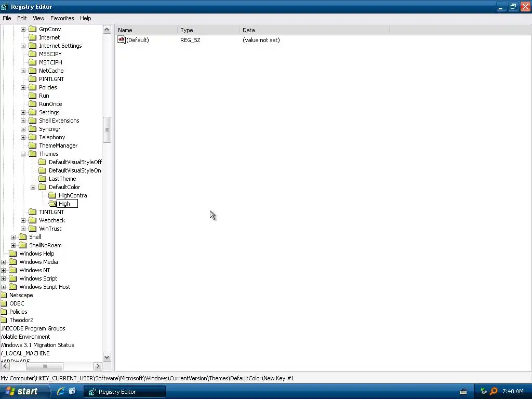Open the Favorites menu

(62, 18)
